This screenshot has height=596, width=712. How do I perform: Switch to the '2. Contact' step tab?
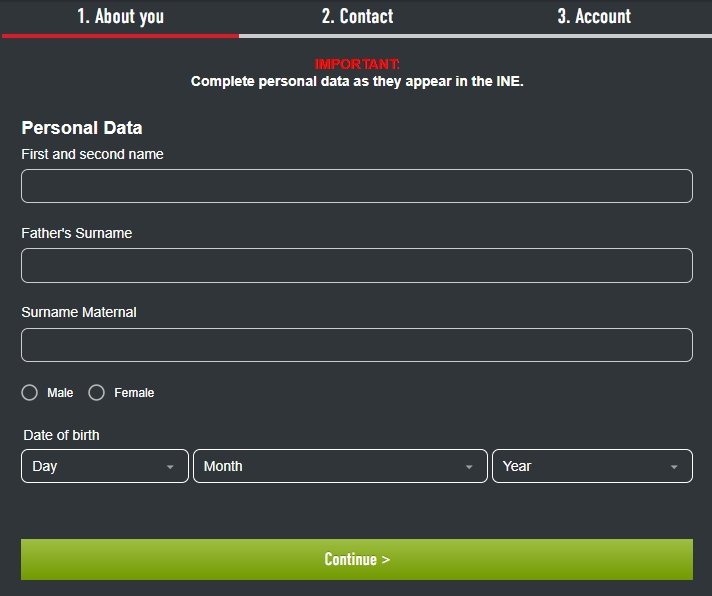(357, 16)
